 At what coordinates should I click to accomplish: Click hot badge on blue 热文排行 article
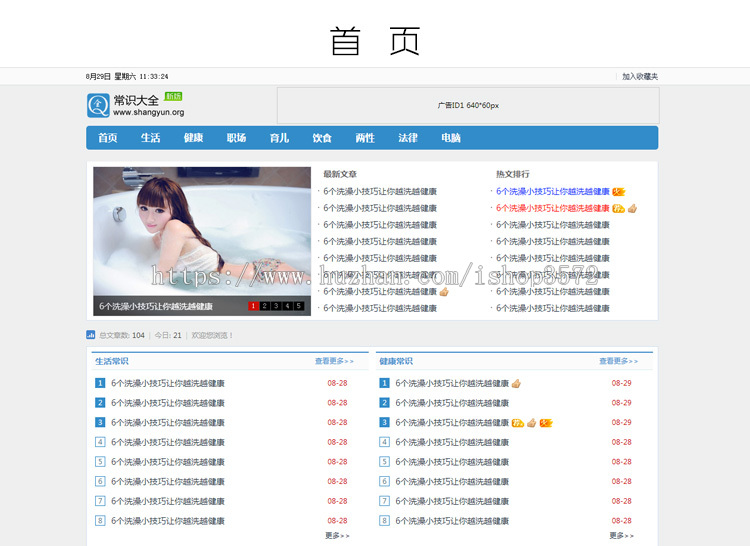coord(618,192)
